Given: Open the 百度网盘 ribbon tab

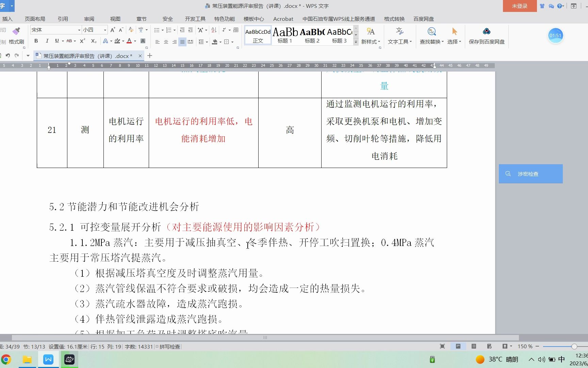Looking at the screenshot, I should (x=424, y=19).
